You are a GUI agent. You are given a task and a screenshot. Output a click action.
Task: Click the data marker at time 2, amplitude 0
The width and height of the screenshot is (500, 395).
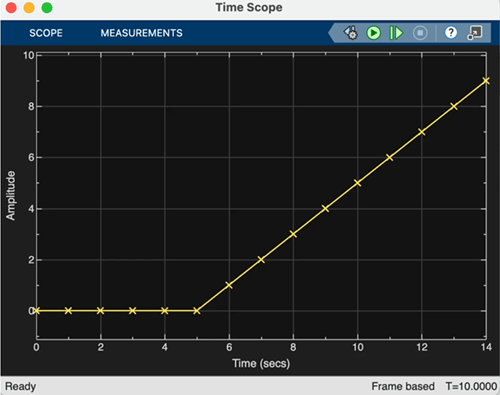pos(100,311)
